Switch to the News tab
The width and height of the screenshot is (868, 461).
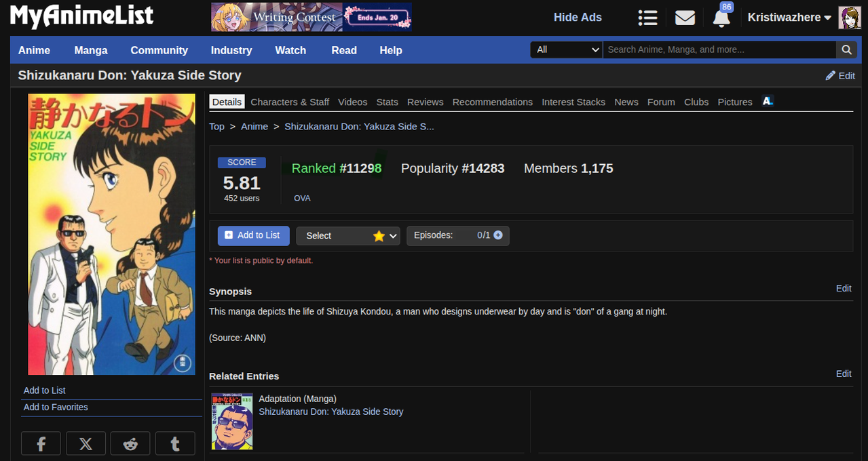(626, 102)
